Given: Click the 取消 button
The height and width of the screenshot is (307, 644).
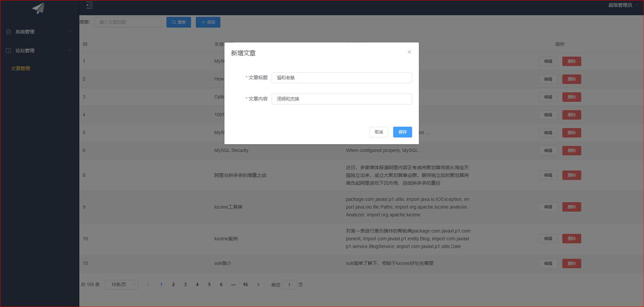Looking at the screenshot, I should click(x=379, y=132).
